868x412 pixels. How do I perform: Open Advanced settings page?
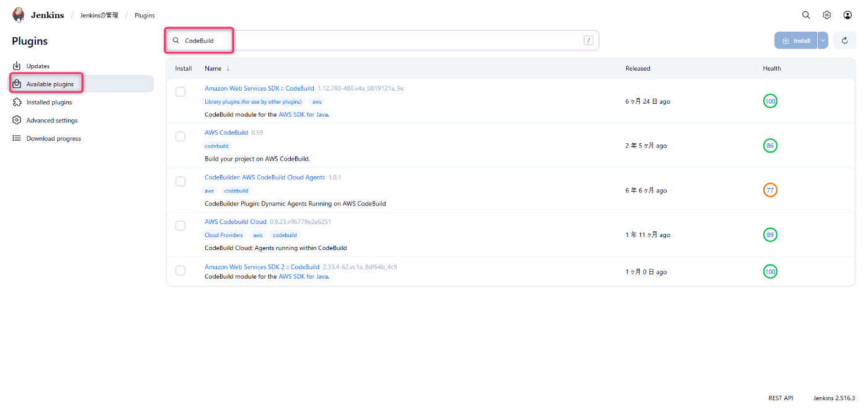pos(82,120)
